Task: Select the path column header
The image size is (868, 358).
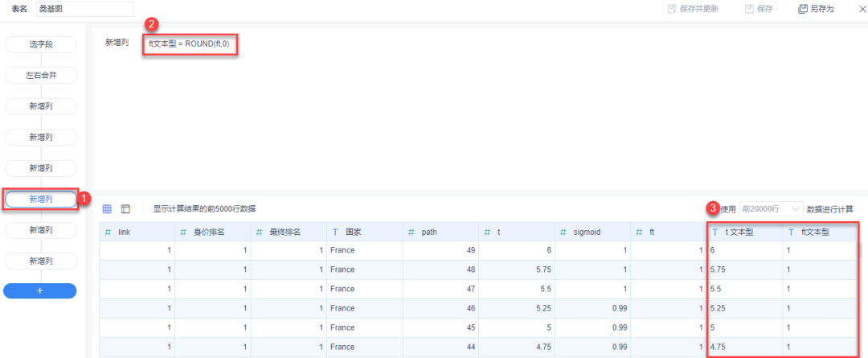Action: click(x=440, y=232)
